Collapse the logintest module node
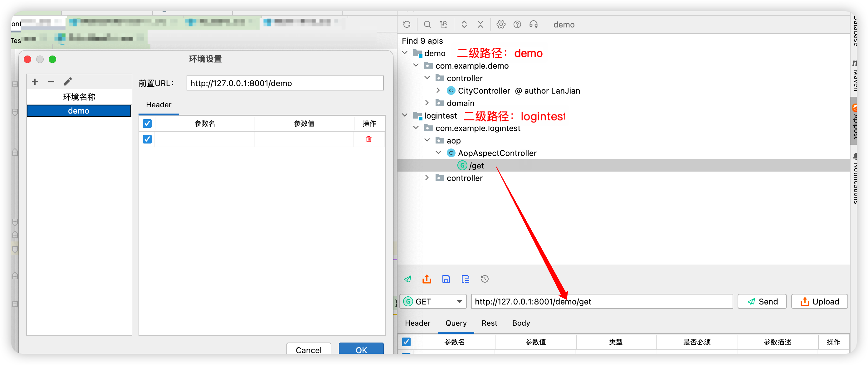The height and width of the screenshot is (365, 868). (405, 115)
